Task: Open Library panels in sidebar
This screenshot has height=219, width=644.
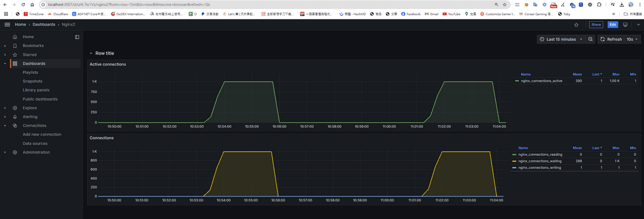Action: (36, 90)
